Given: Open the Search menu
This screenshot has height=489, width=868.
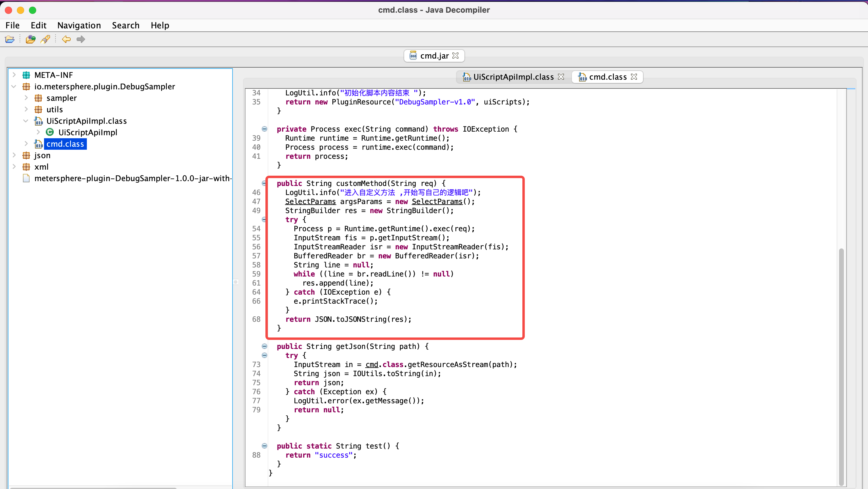Looking at the screenshot, I should point(126,25).
